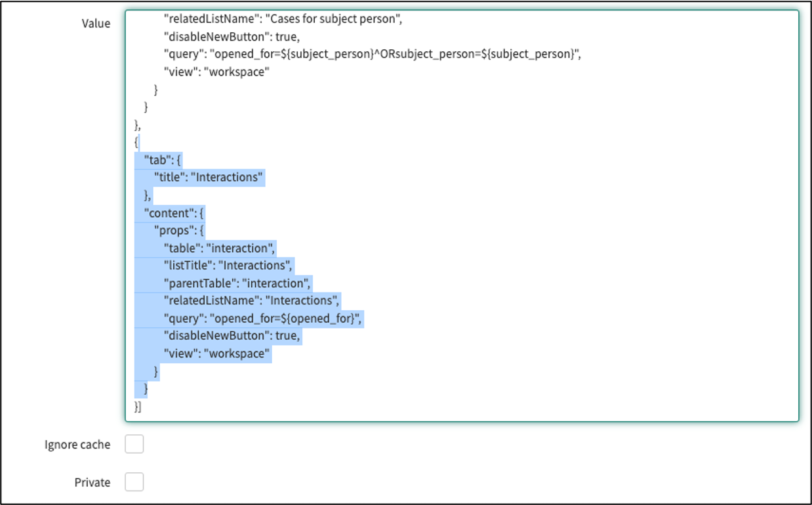Click the "content": { line
Viewport: 812px width, 505px height.
coord(174,212)
